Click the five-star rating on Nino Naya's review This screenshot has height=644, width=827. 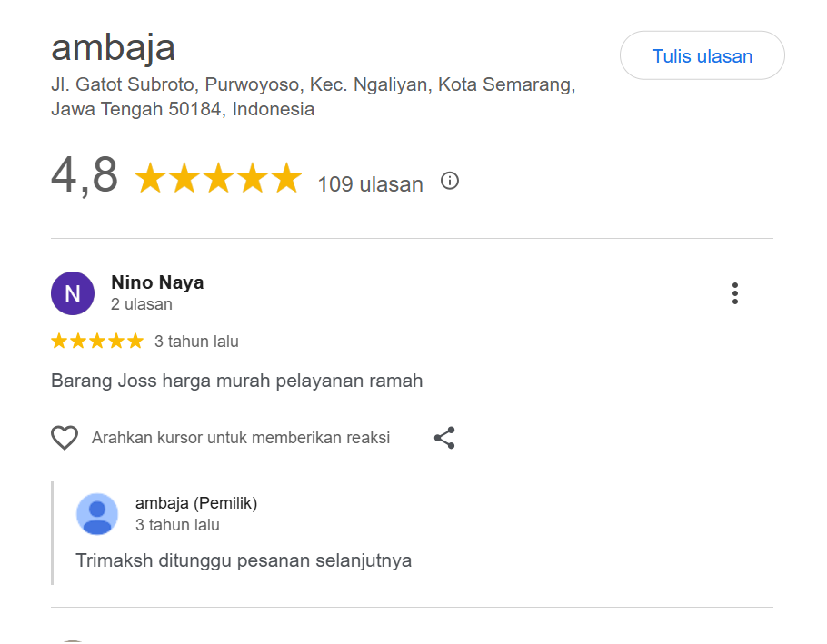pos(97,342)
